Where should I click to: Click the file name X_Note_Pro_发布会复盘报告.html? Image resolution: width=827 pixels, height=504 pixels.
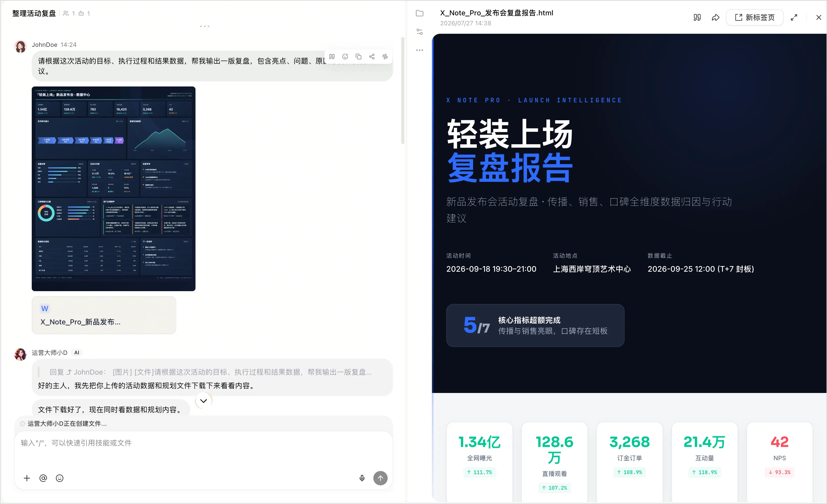tap(497, 13)
